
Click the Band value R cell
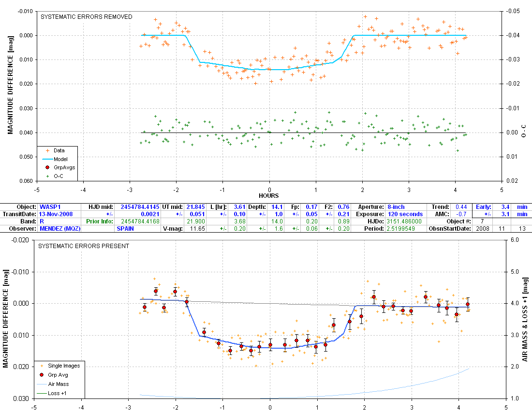(42, 221)
